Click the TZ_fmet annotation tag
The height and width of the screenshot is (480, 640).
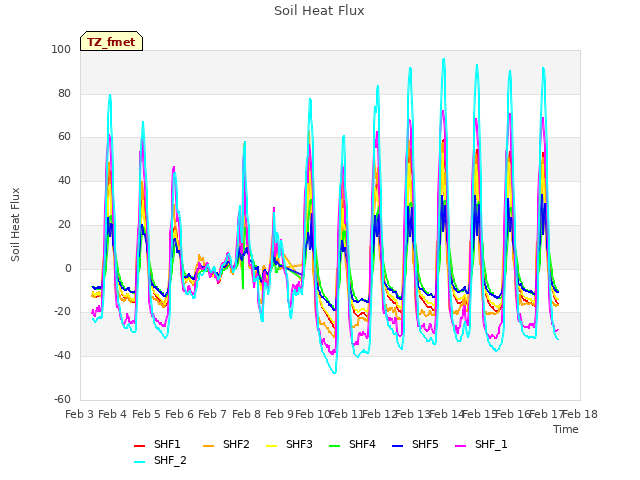click(111, 41)
